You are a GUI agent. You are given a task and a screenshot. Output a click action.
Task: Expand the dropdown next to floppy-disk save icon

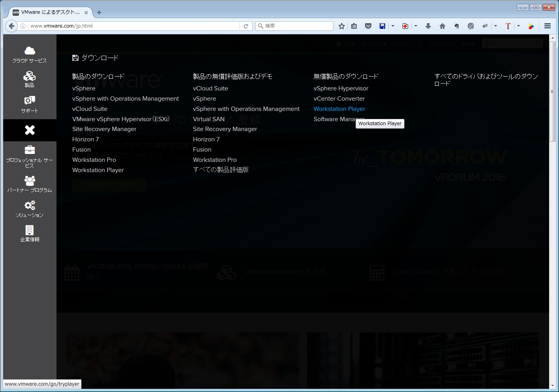pos(393,26)
